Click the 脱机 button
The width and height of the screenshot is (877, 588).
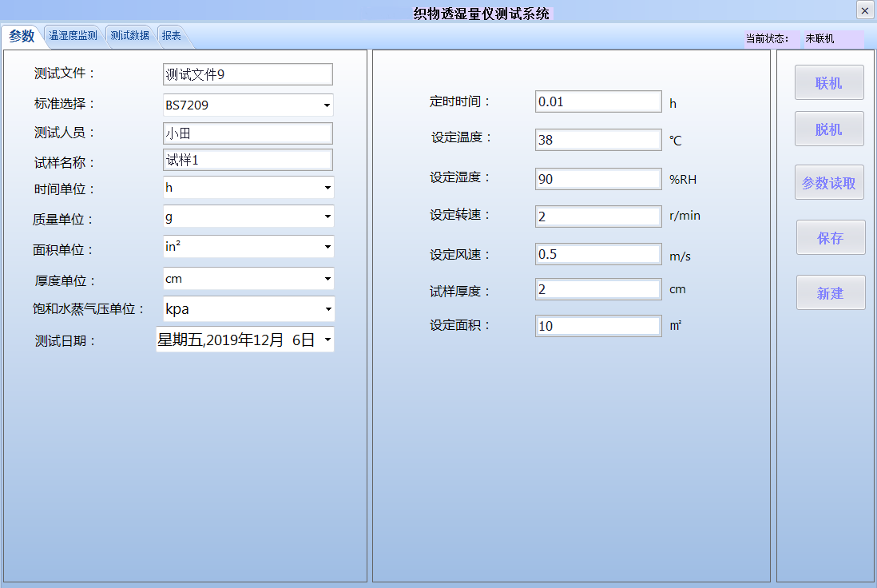[x=829, y=129]
